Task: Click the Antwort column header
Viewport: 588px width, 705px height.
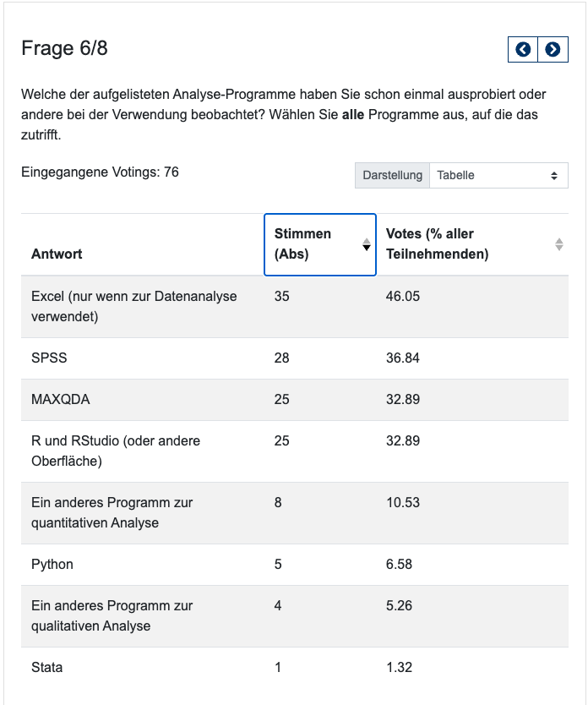Action: pos(57,254)
